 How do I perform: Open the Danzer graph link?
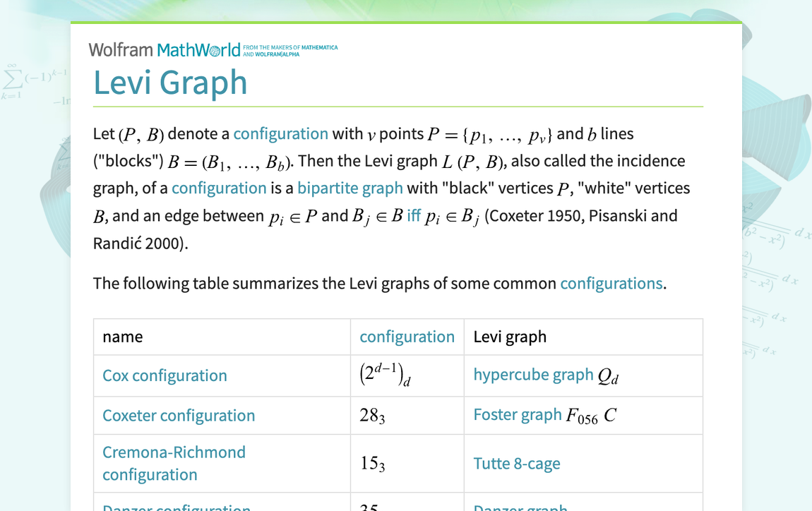click(x=520, y=507)
